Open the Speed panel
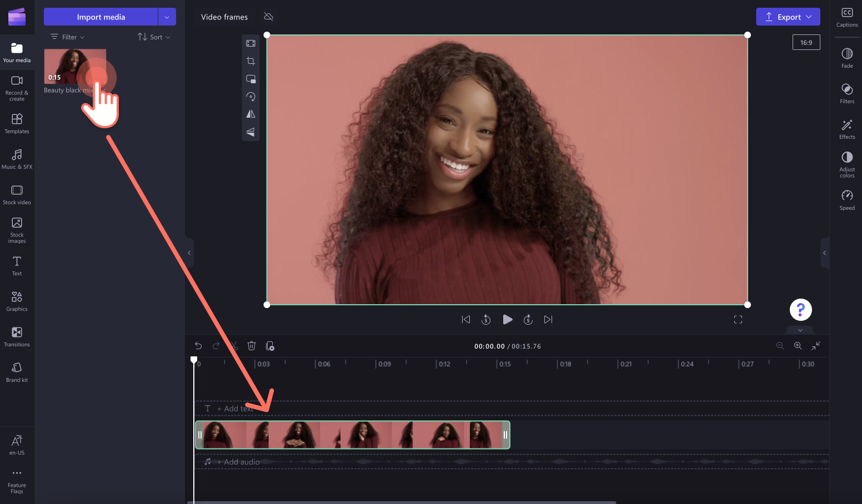Screen dimensions: 862x504 (846, 200)
